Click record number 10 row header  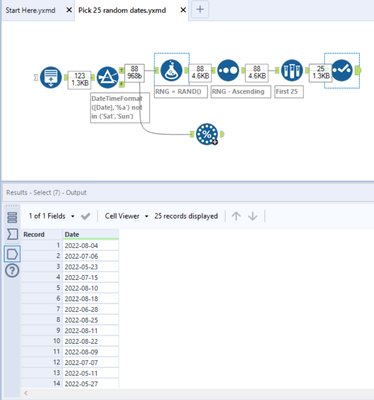click(42, 341)
